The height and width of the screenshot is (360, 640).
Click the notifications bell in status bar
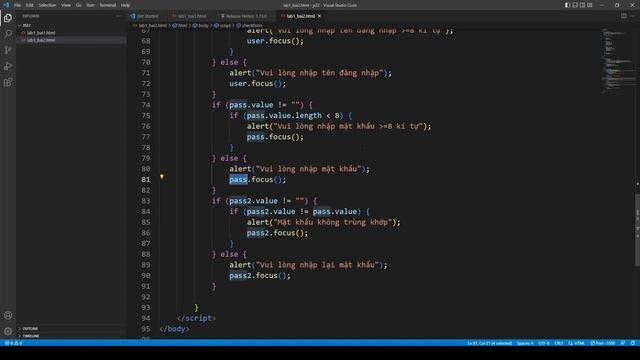coord(633,343)
